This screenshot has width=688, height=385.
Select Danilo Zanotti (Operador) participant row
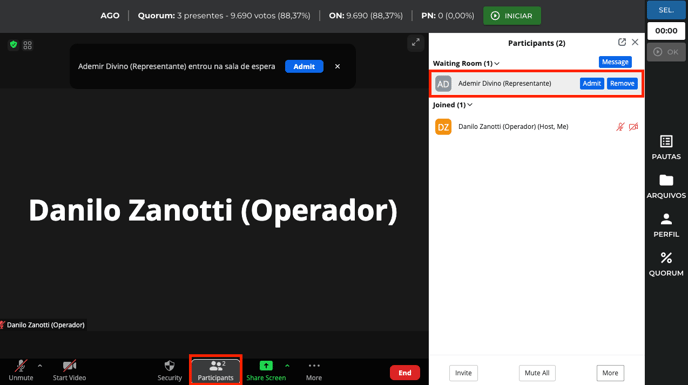pyautogui.click(x=537, y=127)
